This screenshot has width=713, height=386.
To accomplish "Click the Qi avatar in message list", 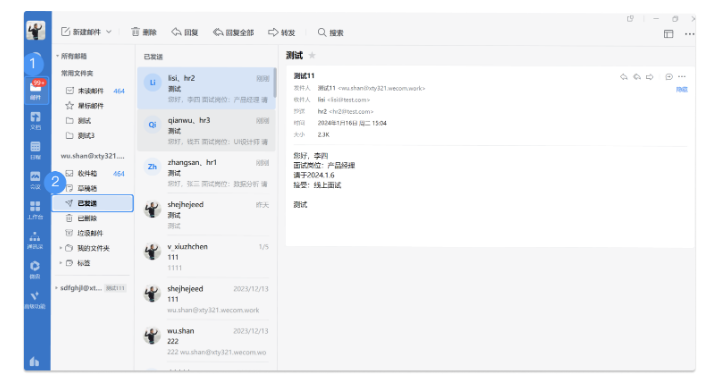I will [152, 125].
